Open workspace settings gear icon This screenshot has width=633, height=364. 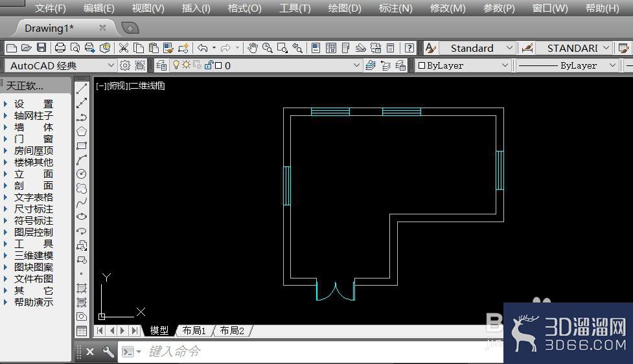[x=125, y=65]
